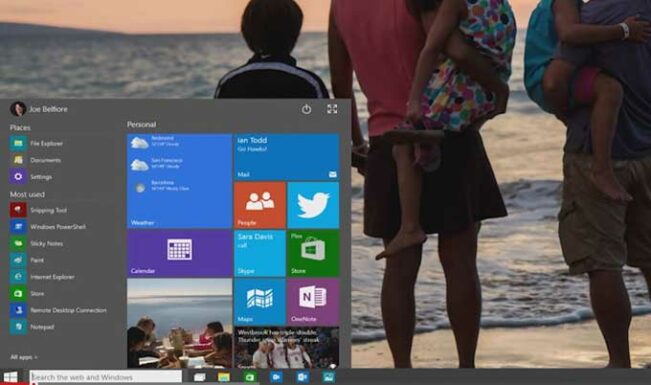
Task: Launch Windows PowerShell icon
Action: [x=18, y=227]
